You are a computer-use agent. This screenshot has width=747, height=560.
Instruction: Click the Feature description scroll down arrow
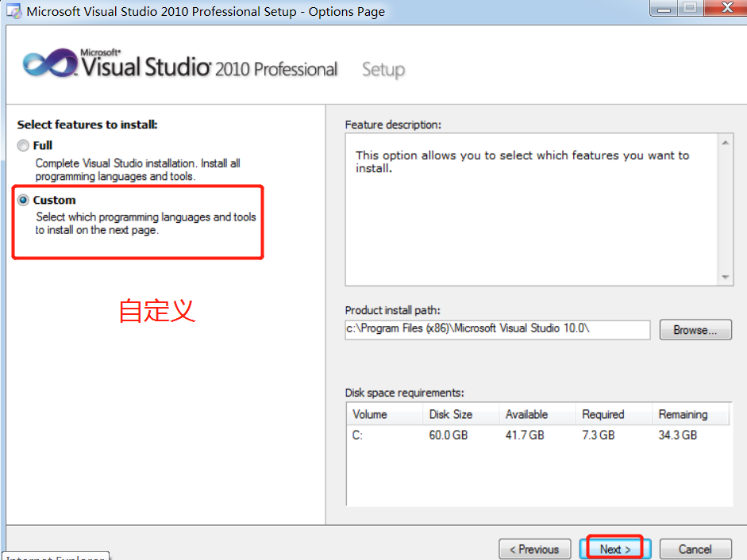coord(725,277)
